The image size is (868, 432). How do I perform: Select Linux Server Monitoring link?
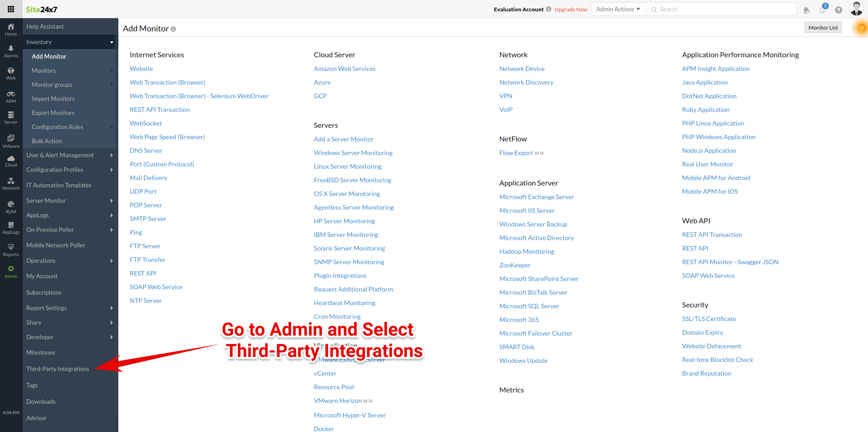pyautogui.click(x=347, y=166)
